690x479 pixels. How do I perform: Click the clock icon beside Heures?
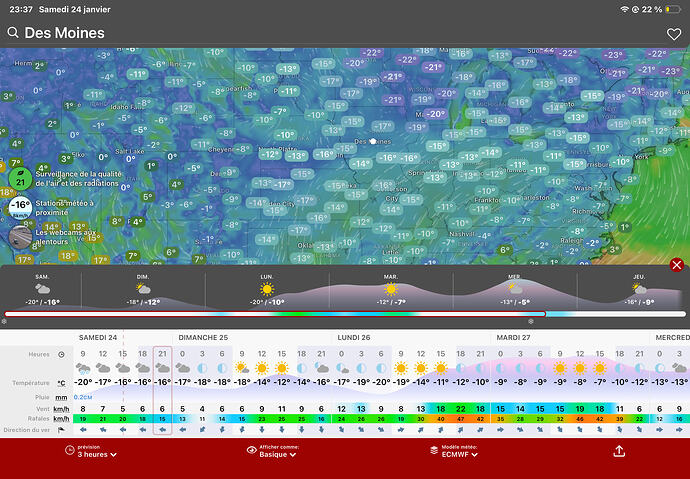[x=62, y=354]
